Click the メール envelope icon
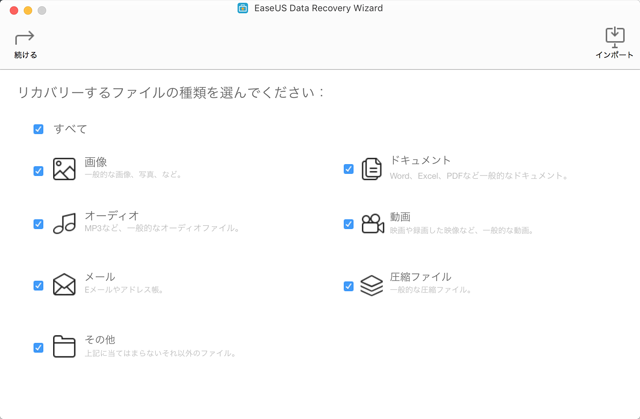Image resolution: width=640 pixels, height=419 pixels. (64, 284)
